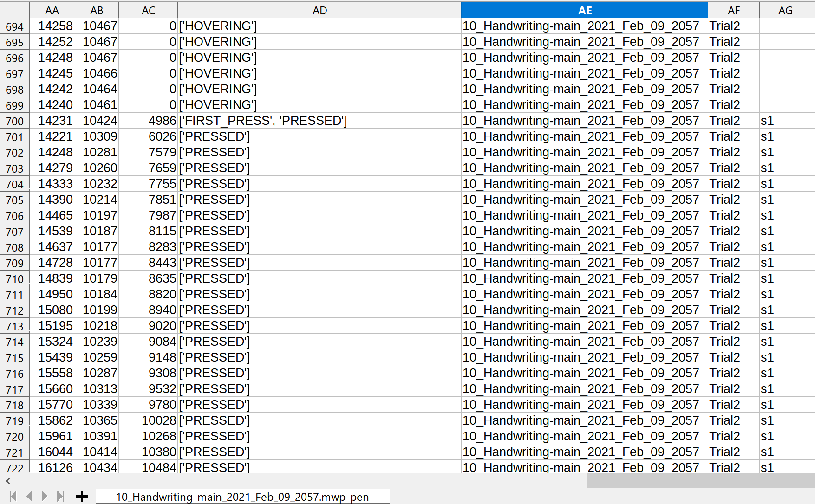
Task: Select row 694 header
Action: (x=15, y=26)
